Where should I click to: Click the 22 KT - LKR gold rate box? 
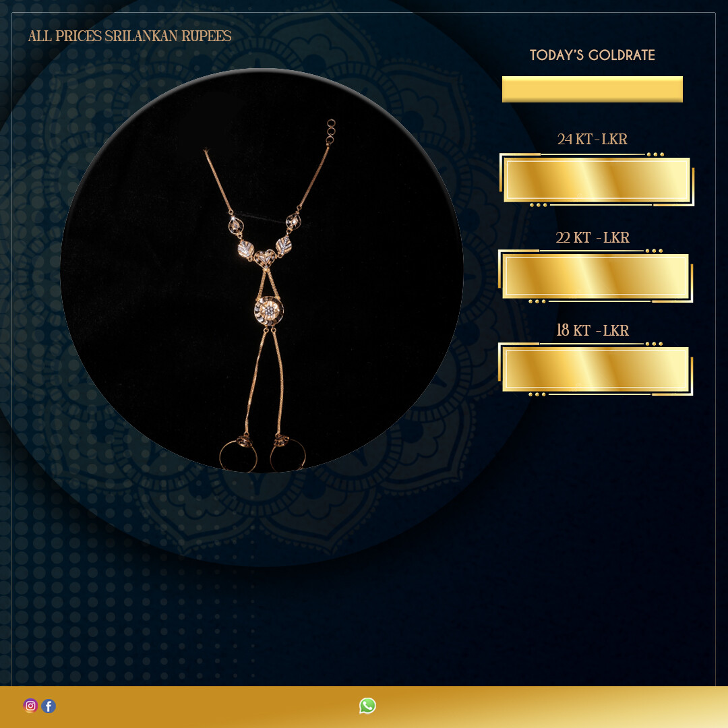click(596, 276)
